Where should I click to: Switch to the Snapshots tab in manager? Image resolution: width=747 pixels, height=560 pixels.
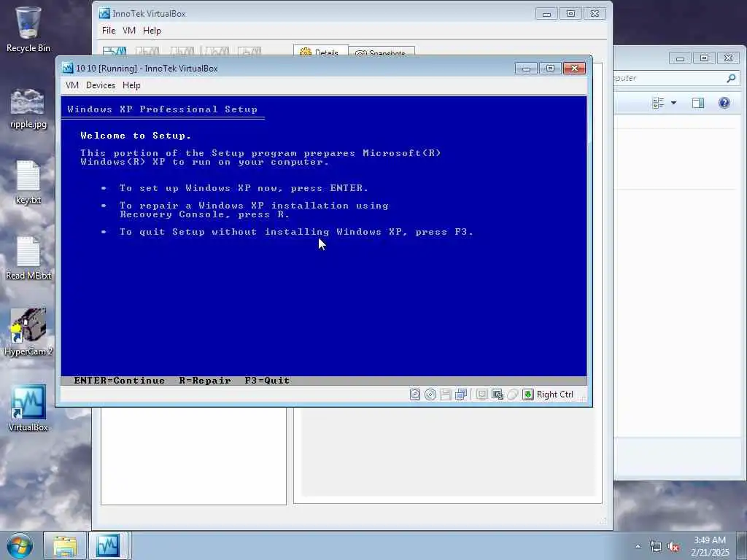point(382,52)
